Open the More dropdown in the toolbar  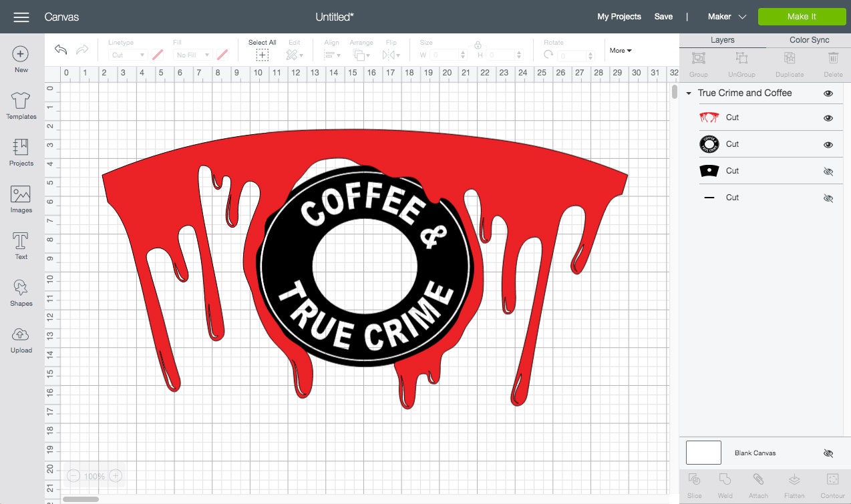click(620, 50)
